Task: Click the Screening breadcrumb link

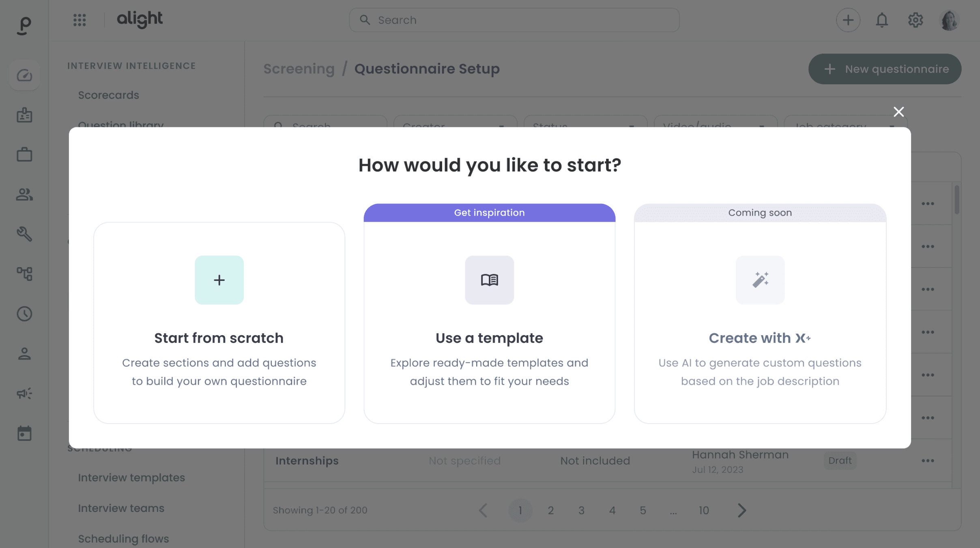Action: coord(299,69)
